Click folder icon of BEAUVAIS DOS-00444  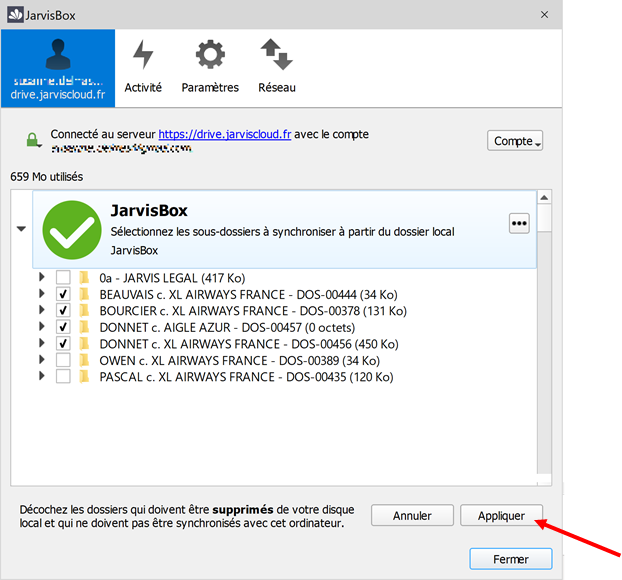pos(84,294)
